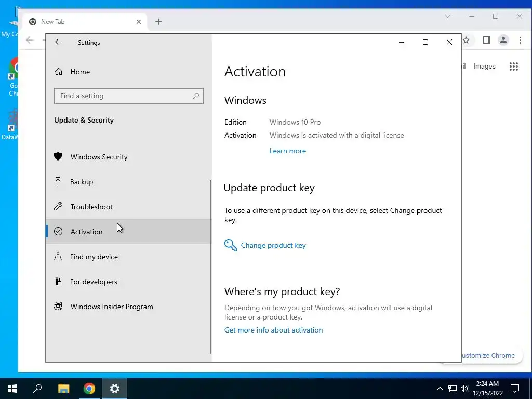532x399 pixels.
Task: Open File Explorer from taskbar
Action: point(63,389)
